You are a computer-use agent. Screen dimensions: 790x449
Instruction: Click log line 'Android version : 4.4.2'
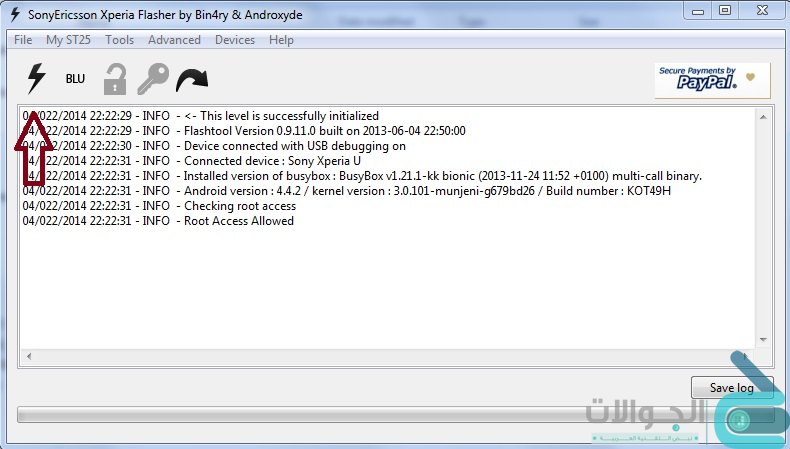(x=347, y=191)
